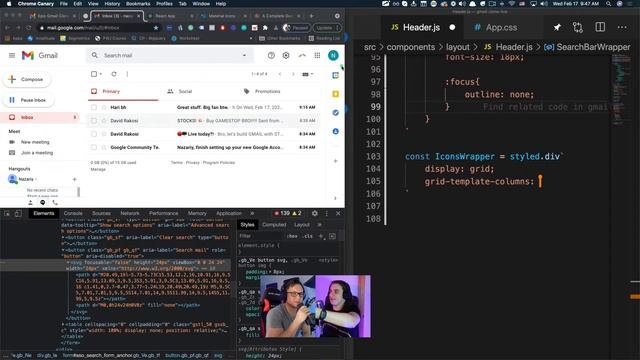
Task: Expand more DevTools tabs chevron after Application
Action: 252,213
